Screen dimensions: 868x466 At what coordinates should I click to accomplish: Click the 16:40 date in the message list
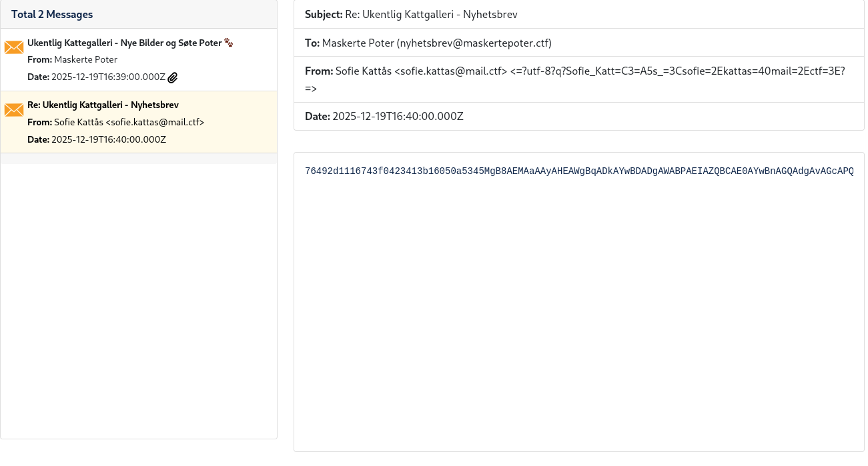(x=108, y=140)
